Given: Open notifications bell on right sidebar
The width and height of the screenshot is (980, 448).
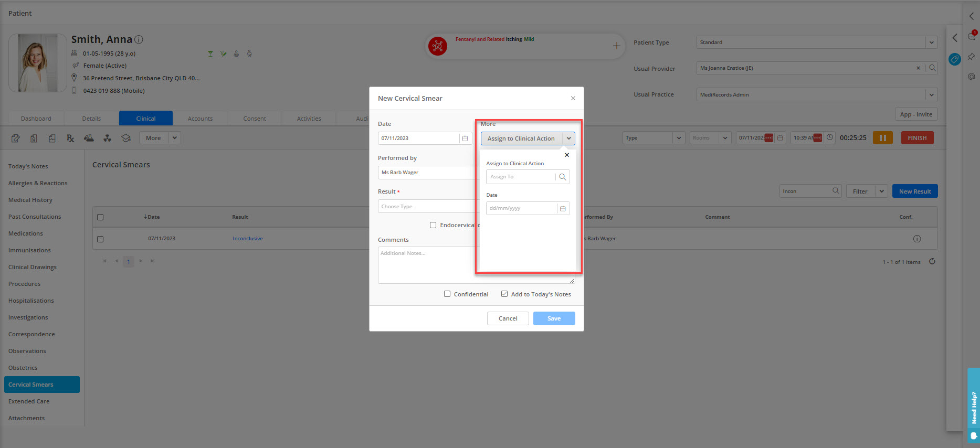Looking at the screenshot, I should (972, 36).
